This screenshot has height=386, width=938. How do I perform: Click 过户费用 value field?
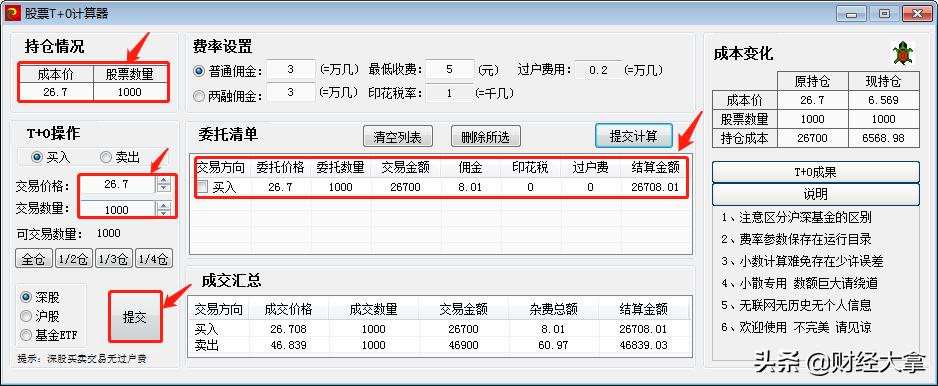pyautogui.click(x=598, y=69)
